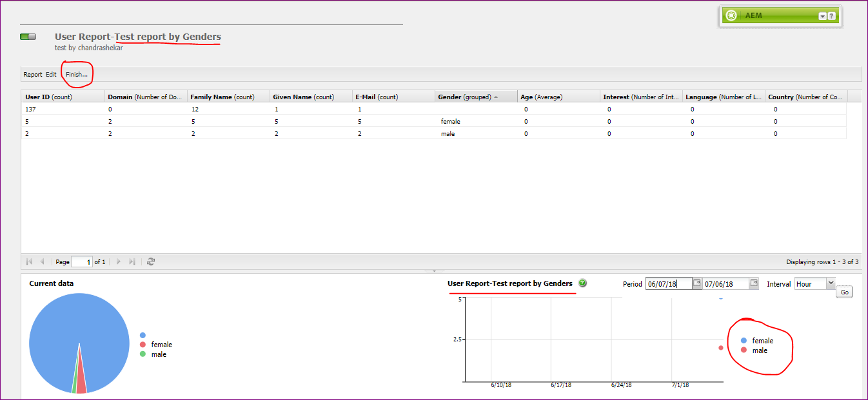
Task: Open the AEM help question mark icon
Action: pos(832,15)
